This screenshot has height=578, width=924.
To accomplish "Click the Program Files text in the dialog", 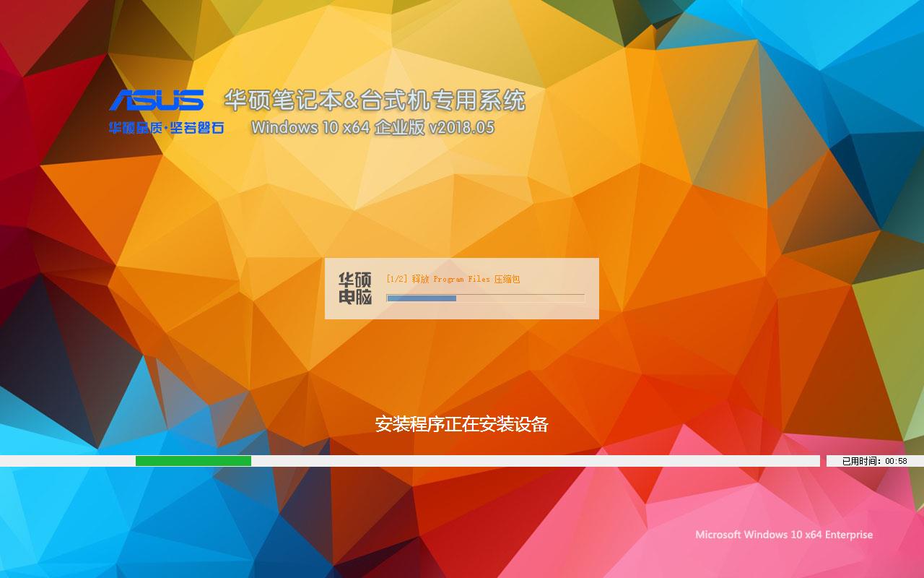I will 461,279.
